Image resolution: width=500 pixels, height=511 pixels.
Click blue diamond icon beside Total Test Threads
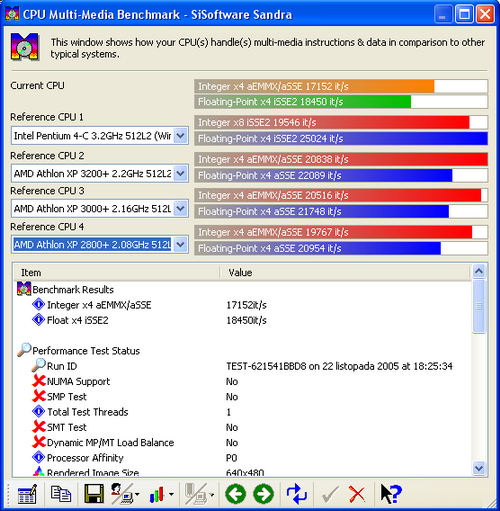(x=39, y=411)
